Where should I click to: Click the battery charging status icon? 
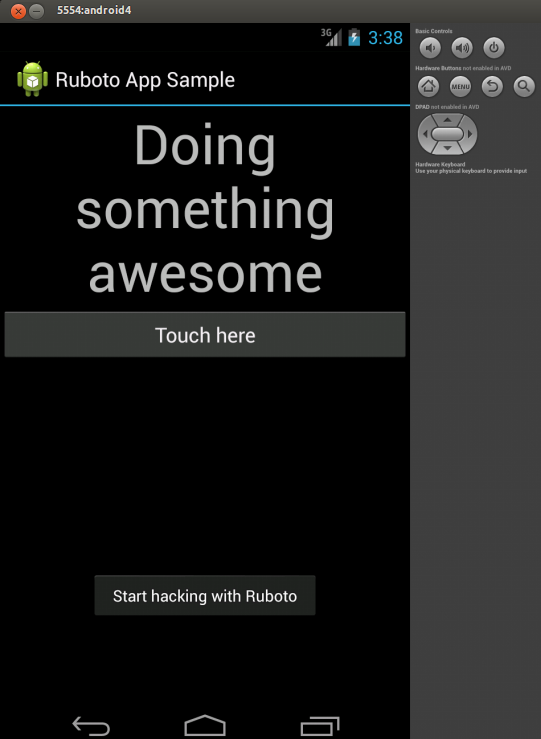coord(354,37)
